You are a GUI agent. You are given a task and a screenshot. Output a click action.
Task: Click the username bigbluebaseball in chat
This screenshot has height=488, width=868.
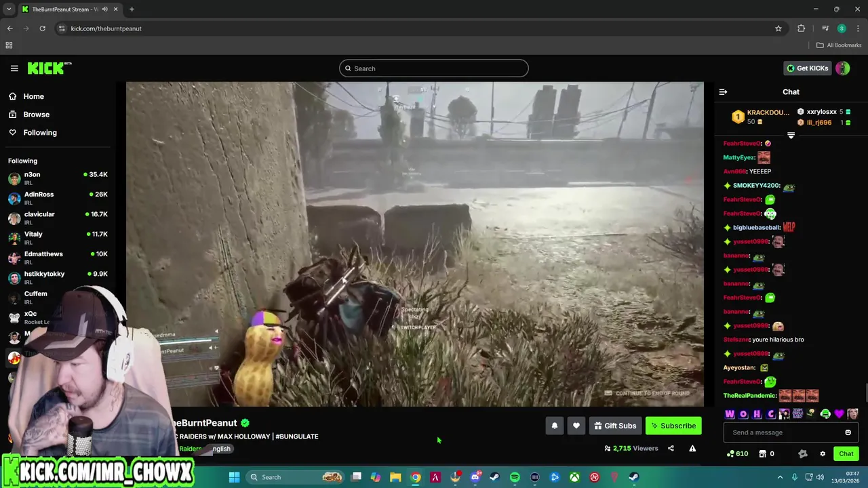click(x=756, y=228)
